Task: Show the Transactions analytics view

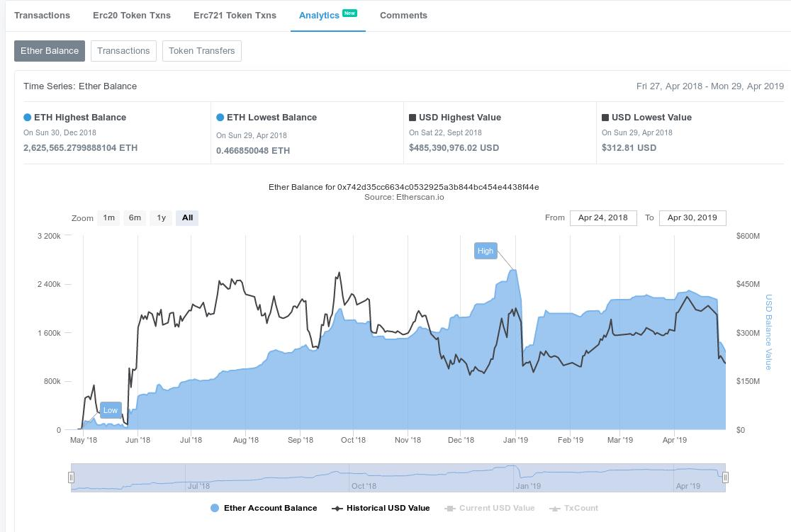Action: (x=123, y=51)
